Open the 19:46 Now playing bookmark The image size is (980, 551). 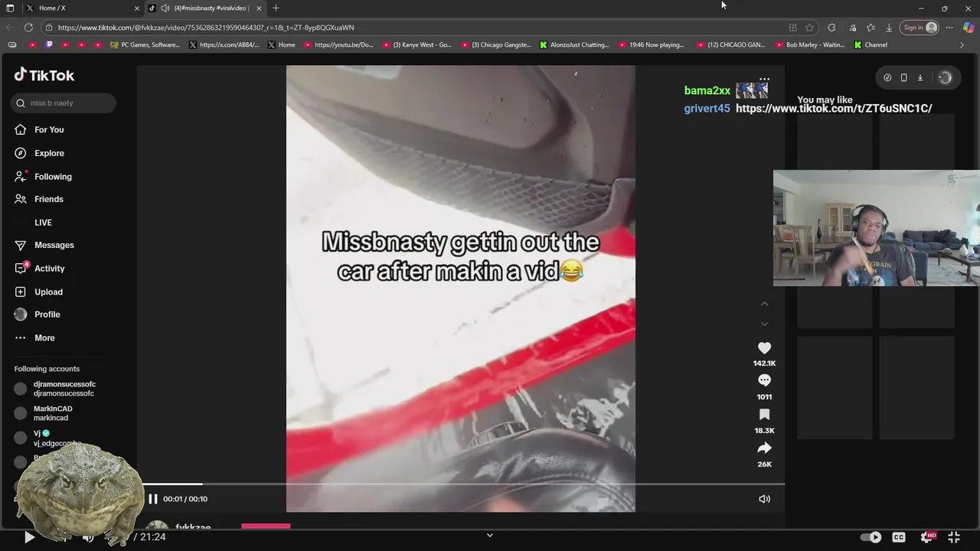click(x=652, y=45)
